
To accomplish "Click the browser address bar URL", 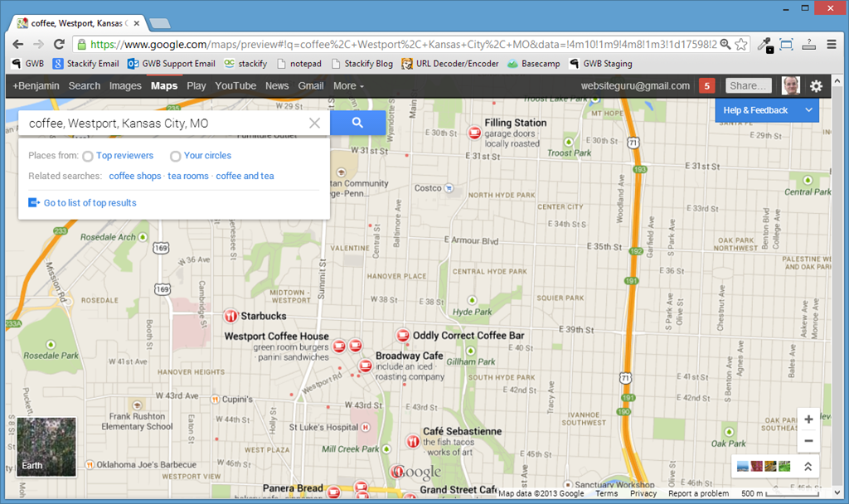I will [404, 45].
